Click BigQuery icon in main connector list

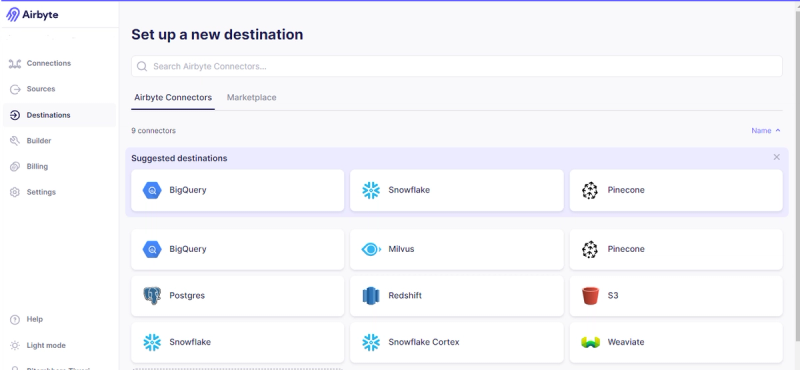(x=152, y=250)
